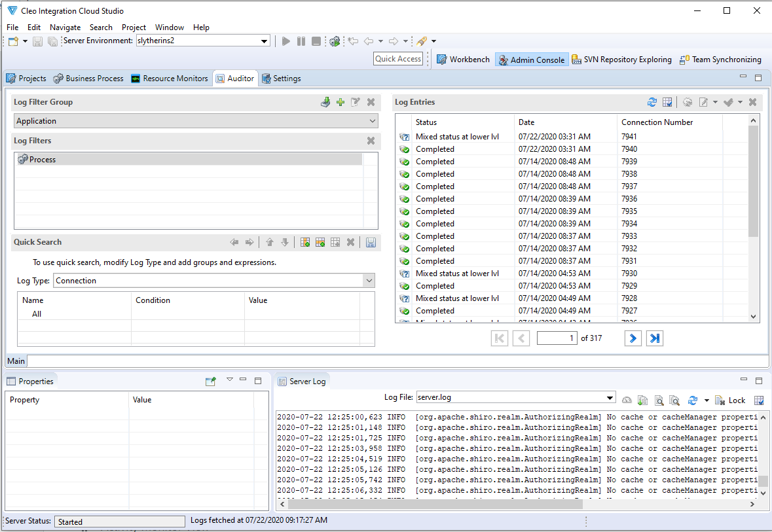The image size is (772, 532).
Task: Click refresh icon in Server Log toolbar
Action: pos(693,400)
